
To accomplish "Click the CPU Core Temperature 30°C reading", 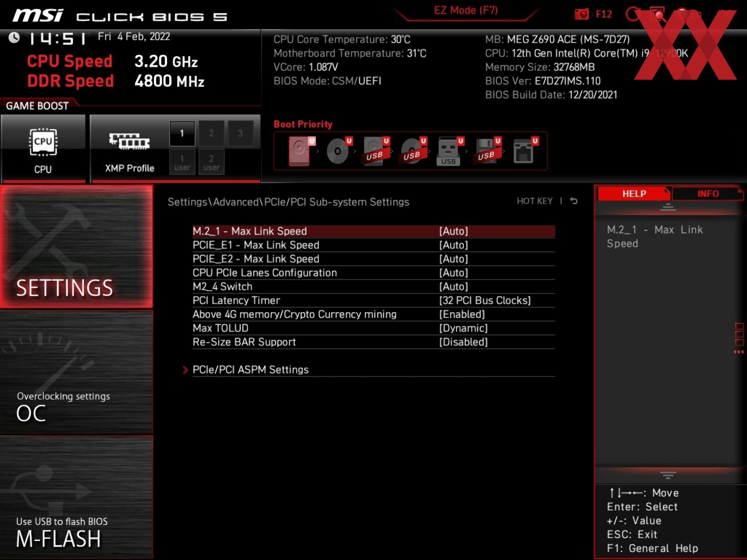I will (342, 39).
